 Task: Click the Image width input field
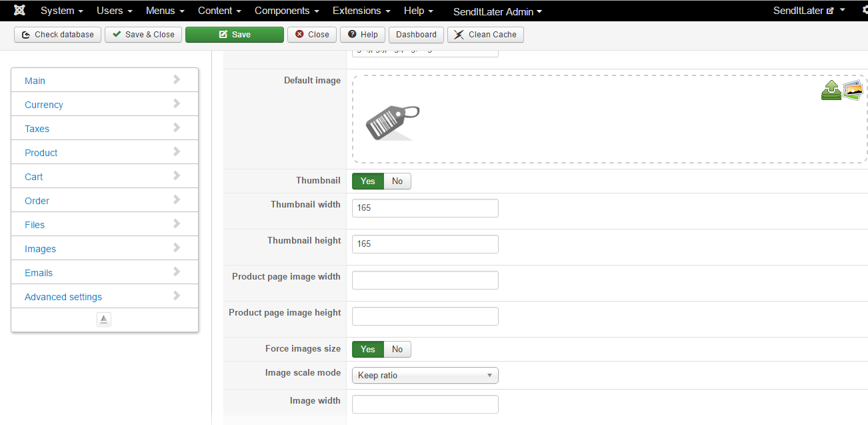[425, 404]
